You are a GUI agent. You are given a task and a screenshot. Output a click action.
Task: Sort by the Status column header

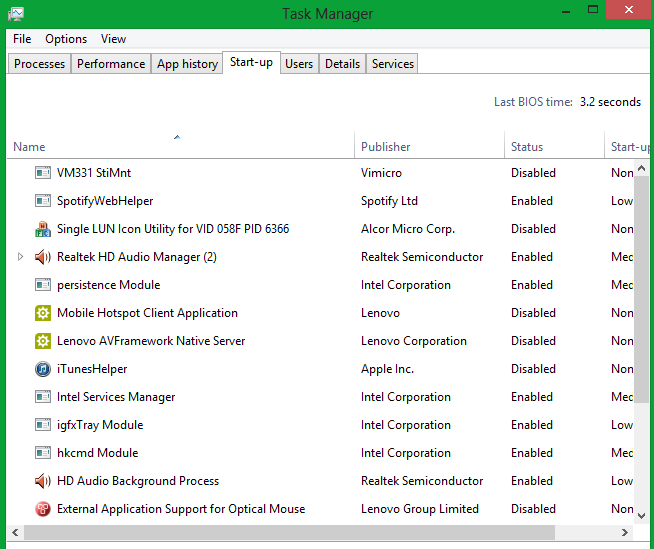(x=554, y=145)
